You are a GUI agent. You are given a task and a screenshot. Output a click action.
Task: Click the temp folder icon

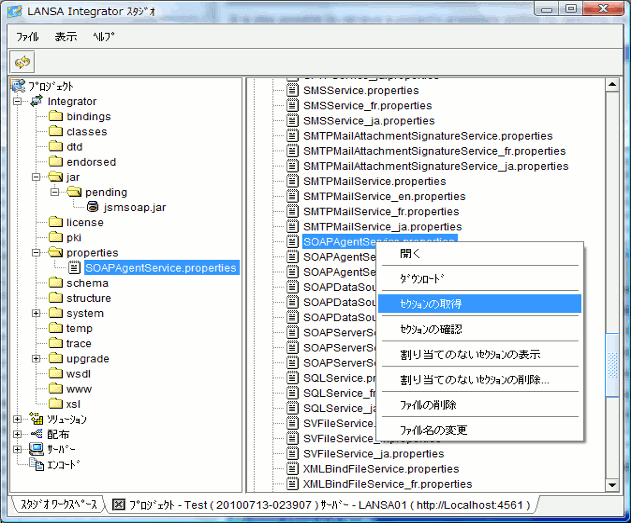tap(56, 328)
